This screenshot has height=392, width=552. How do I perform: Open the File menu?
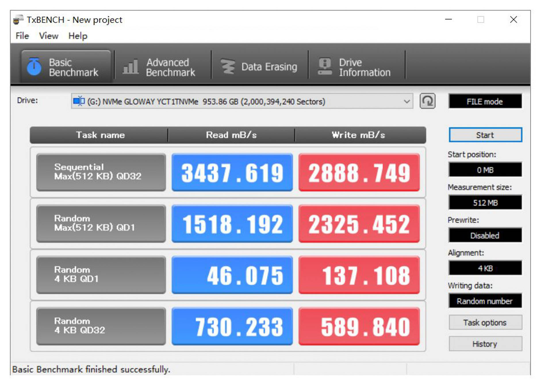[x=22, y=36]
